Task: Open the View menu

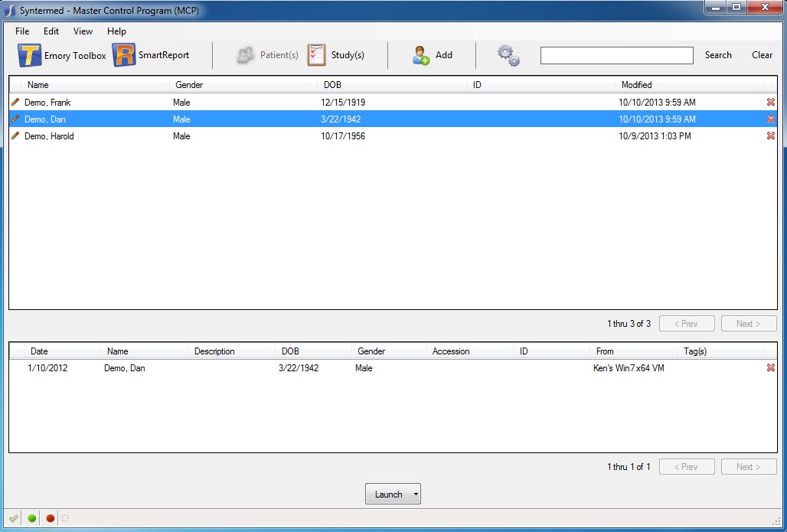Action: 83,31
